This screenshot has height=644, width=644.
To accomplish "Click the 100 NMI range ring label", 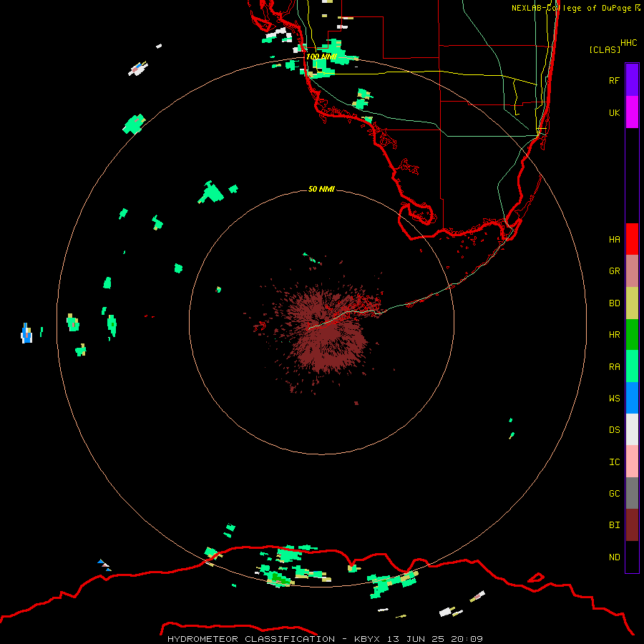I will pyautogui.click(x=321, y=57).
